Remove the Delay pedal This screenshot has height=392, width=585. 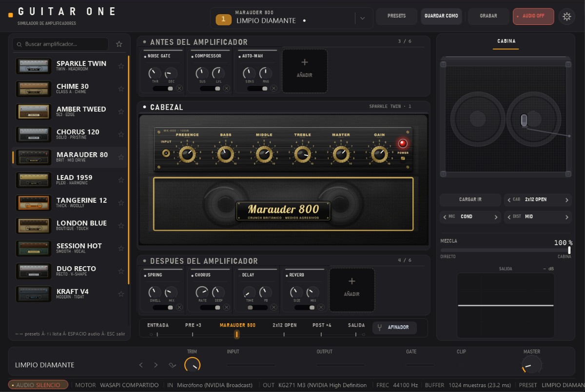(274, 307)
